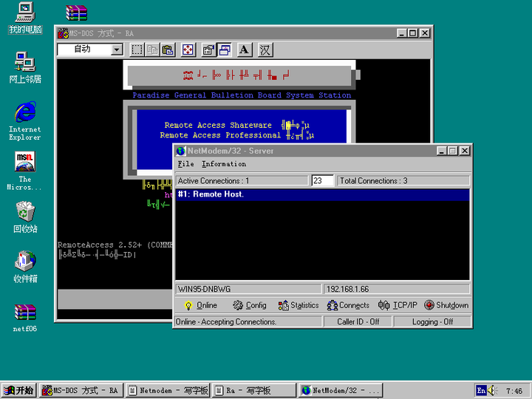Switch MS-DOS window to full screen

point(188,50)
